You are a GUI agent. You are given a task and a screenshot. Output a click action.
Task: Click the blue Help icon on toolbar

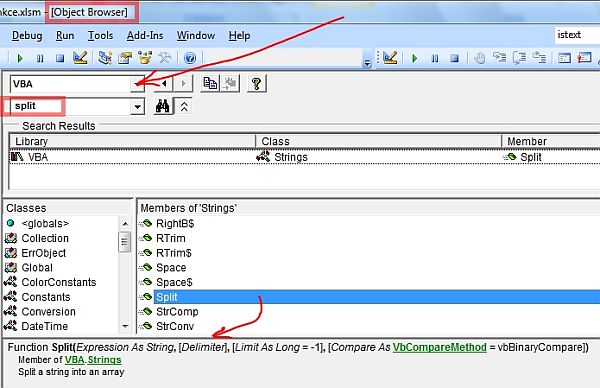190,58
